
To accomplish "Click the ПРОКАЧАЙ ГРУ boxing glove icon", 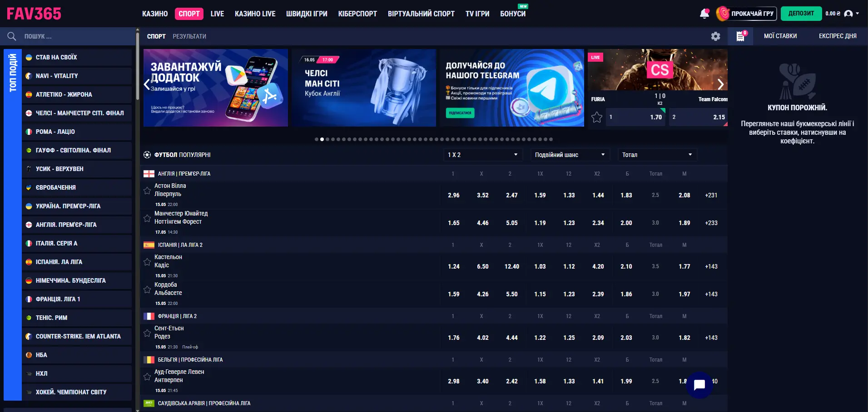I will 723,14.
